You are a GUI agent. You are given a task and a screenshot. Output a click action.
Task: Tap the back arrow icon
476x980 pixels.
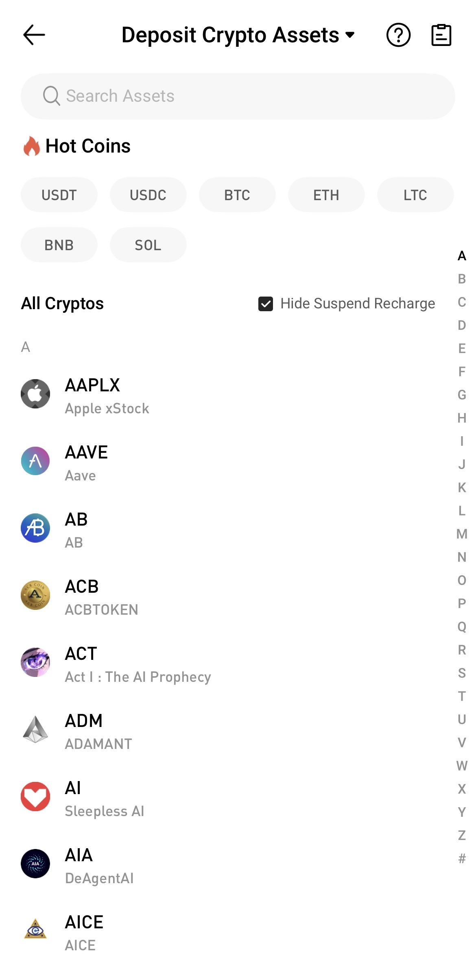(34, 35)
